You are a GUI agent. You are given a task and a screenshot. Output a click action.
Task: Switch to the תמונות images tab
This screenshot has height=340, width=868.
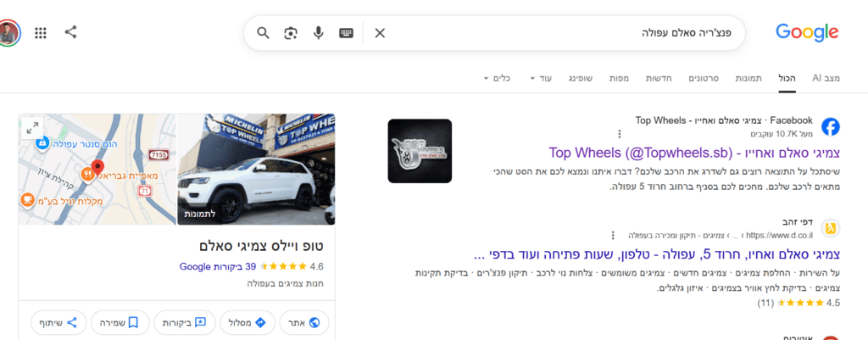[748, 78]
